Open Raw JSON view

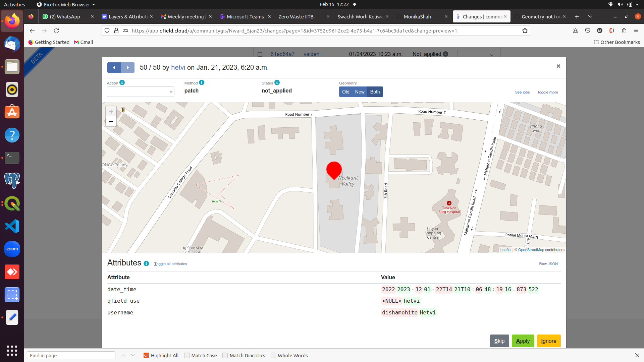coord(548,264)
